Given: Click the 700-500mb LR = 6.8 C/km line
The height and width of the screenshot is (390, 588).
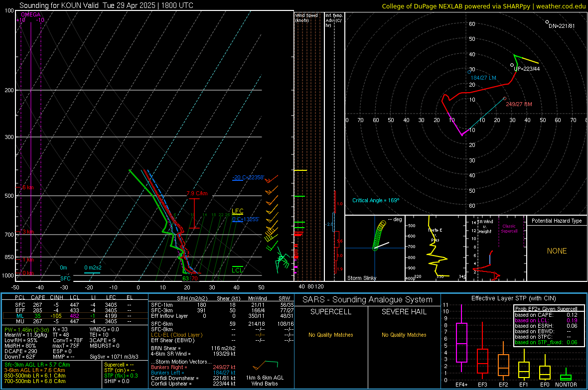Looking at the screenshot, I should pyautogui.click(x=35, y=381).
